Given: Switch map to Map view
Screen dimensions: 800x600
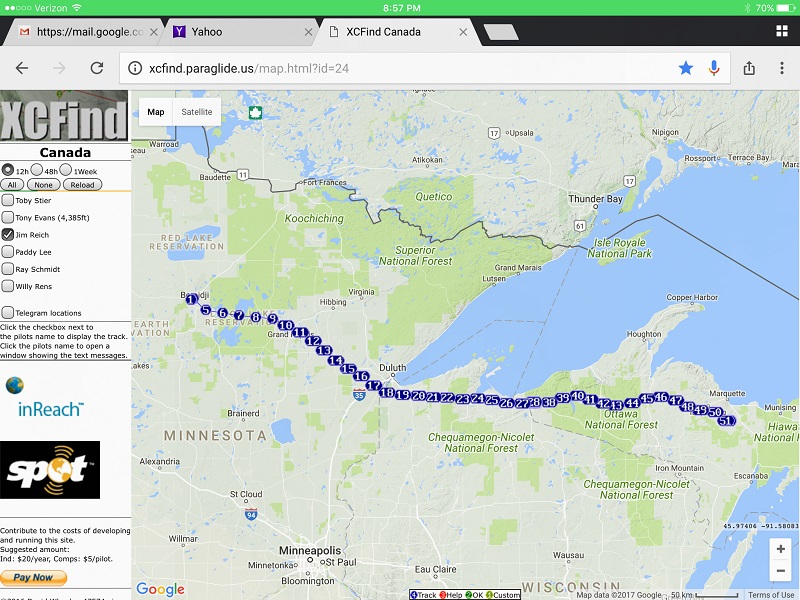Looking at the screenshot, I should pyautogui.click(x=156, y=112).
